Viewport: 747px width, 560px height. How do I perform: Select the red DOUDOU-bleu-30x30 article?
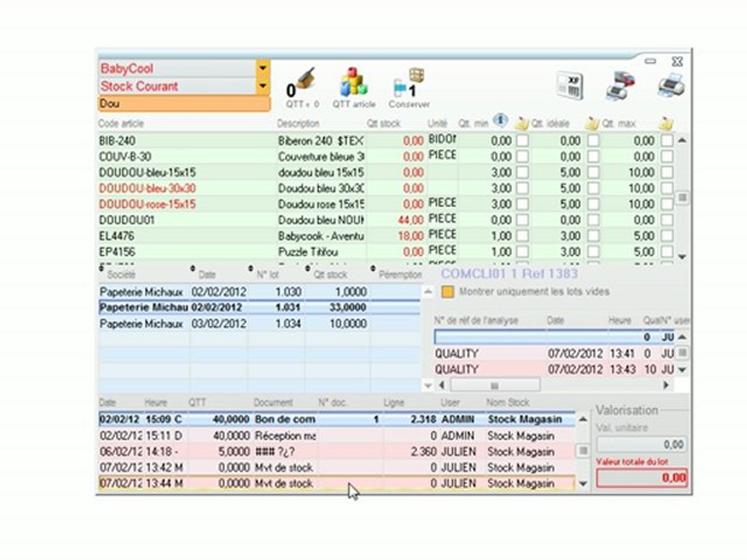(387, 188)
